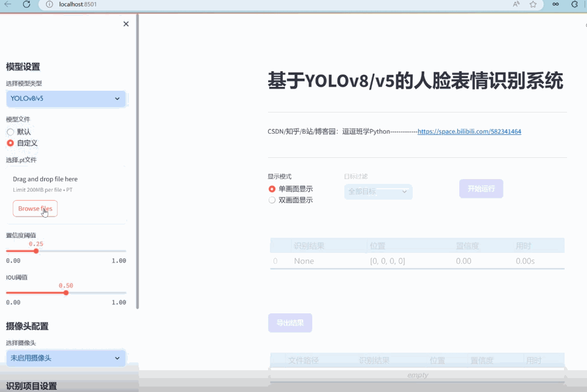Open bilibili space link
587x392 pixels.
click(x=470, y=131)
